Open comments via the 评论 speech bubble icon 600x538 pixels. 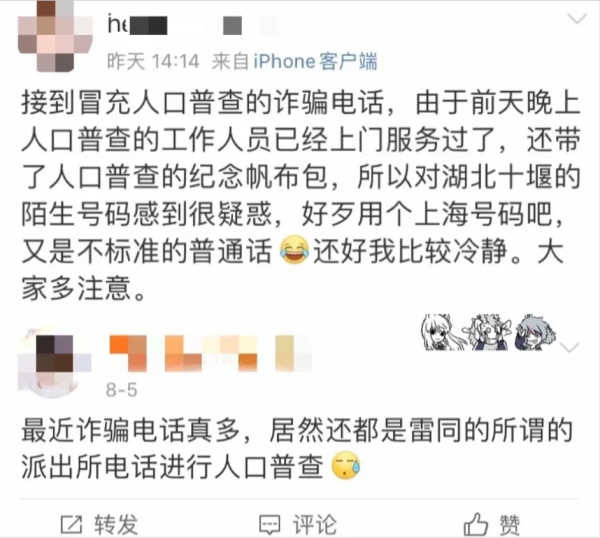pos(270,525)
